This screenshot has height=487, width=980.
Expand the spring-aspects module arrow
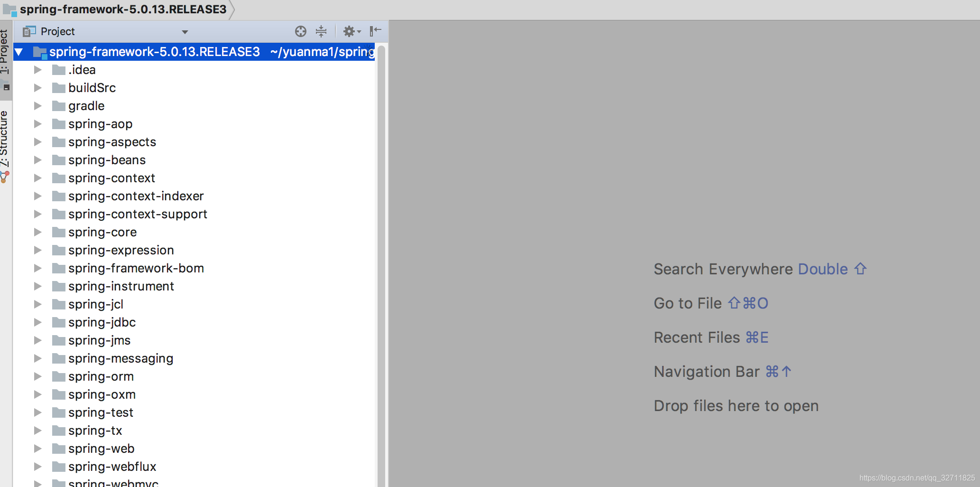coord(38,142)
